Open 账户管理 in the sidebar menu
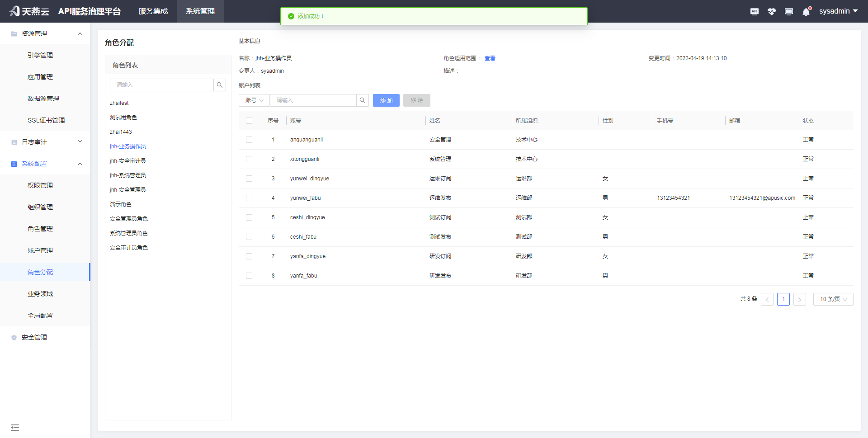 (x=40, y=250)
